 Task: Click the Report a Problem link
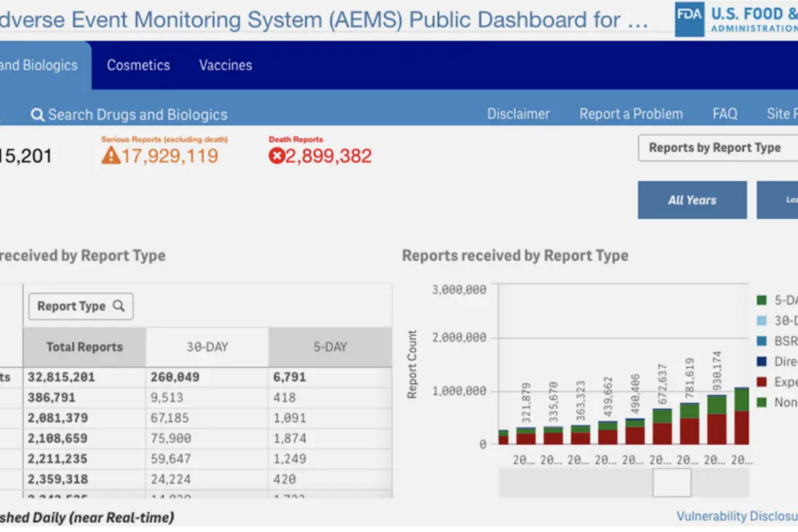click(630, 114)
